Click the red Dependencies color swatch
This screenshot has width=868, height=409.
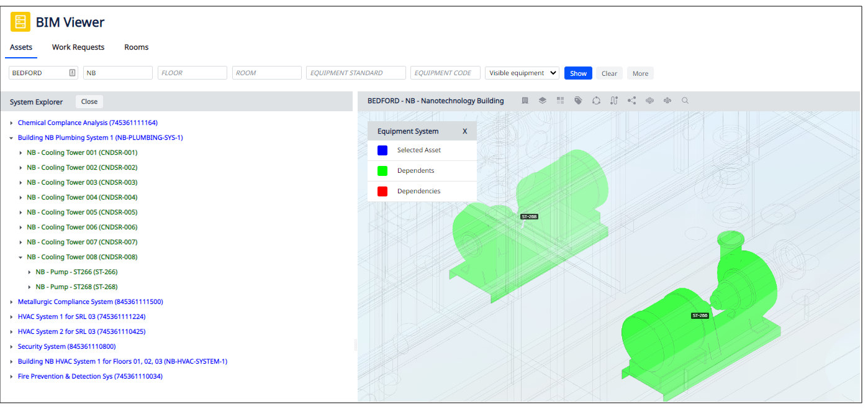point(382,191)
